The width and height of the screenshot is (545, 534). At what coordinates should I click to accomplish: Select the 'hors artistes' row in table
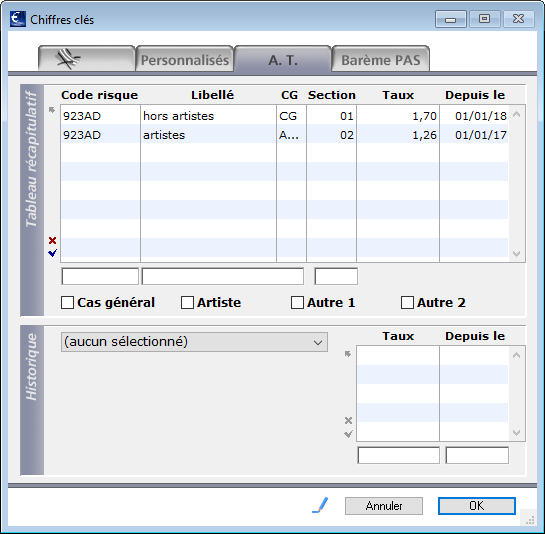pyautogui.click(x=285, y=116)
